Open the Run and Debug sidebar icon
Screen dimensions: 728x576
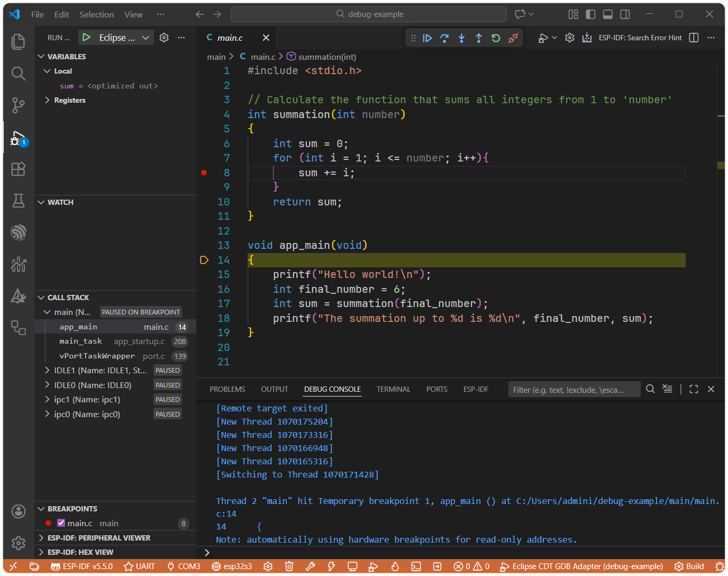[x=18, y=139]
